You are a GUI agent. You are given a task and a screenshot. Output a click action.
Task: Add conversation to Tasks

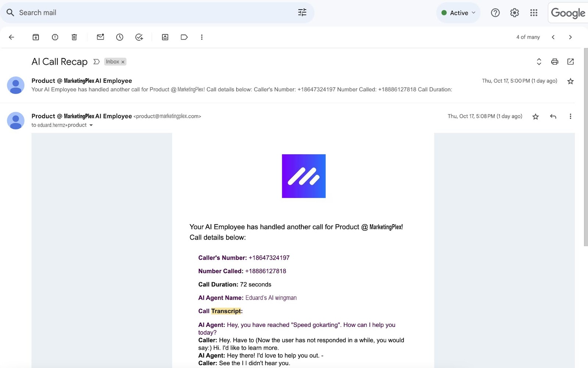[x=139, y=37]
